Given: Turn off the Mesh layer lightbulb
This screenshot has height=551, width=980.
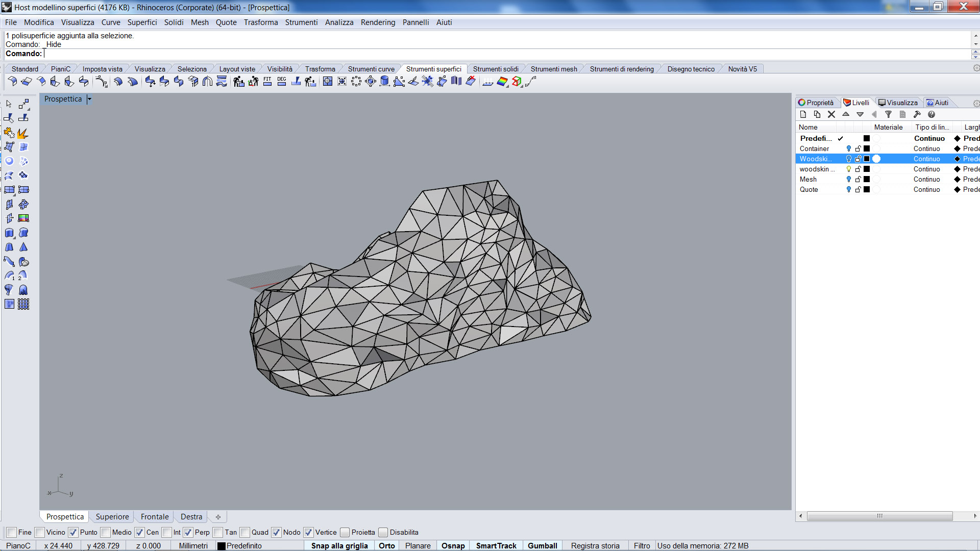Looking at the screenshot, I should [x=849, y=179].
